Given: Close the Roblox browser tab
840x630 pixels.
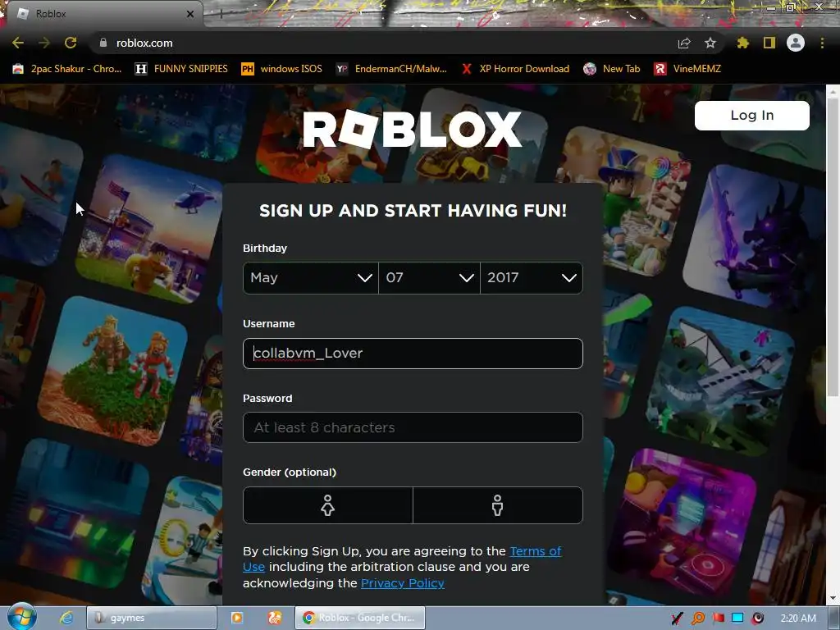Looking at the screenshot, I should [190, 14].
